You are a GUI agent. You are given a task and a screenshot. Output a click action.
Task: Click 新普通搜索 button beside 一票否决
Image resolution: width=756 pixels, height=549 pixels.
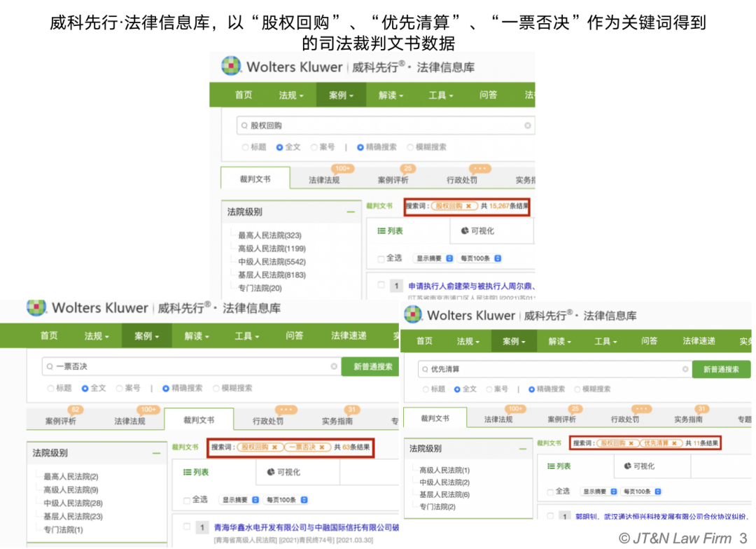coord(370,366)
